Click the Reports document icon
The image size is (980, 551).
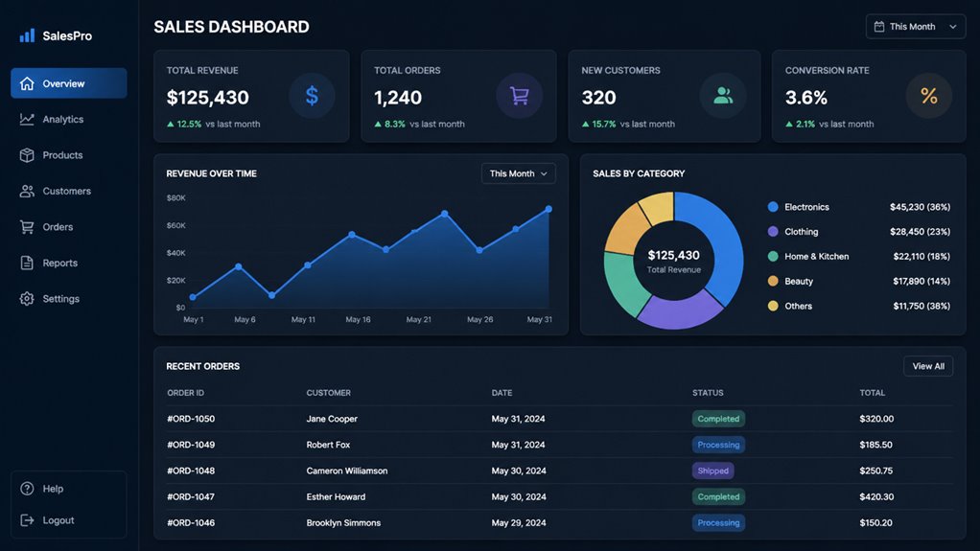pos(27,263)
